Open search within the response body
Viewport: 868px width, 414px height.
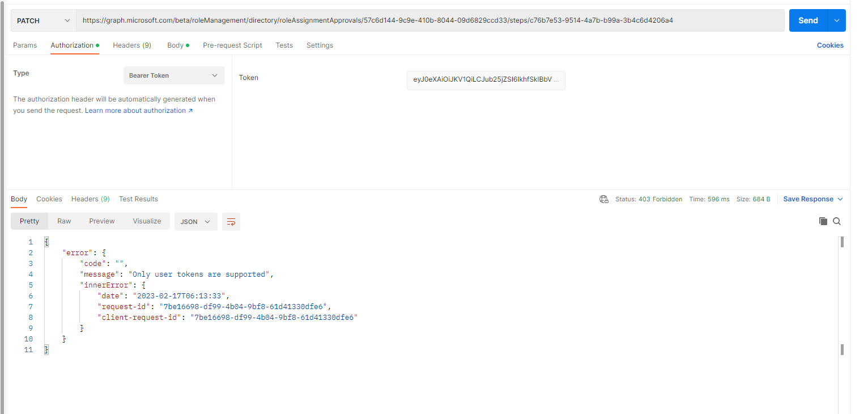[837, 221]
